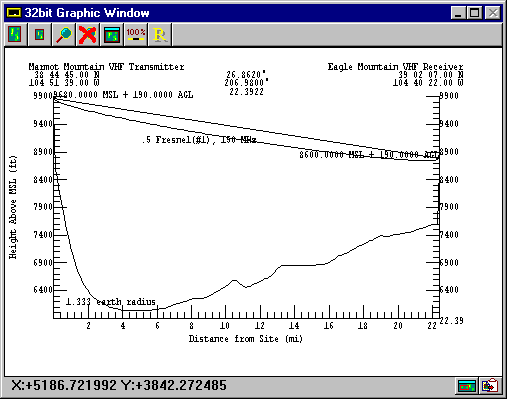Click the 22.39 end-distance label at the axis corner
The width and height of the screenshot is (507, 399).
point(452,321)
